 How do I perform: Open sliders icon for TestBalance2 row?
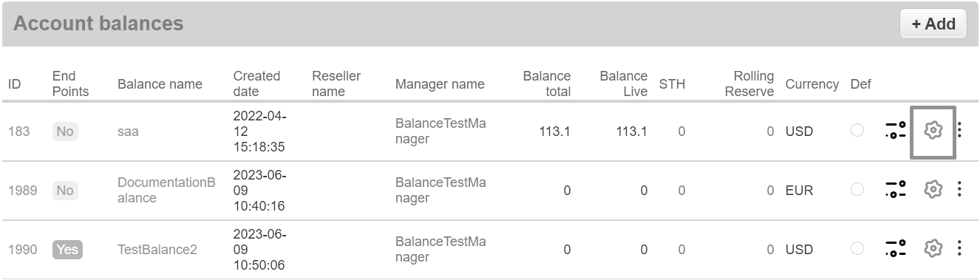896,249
